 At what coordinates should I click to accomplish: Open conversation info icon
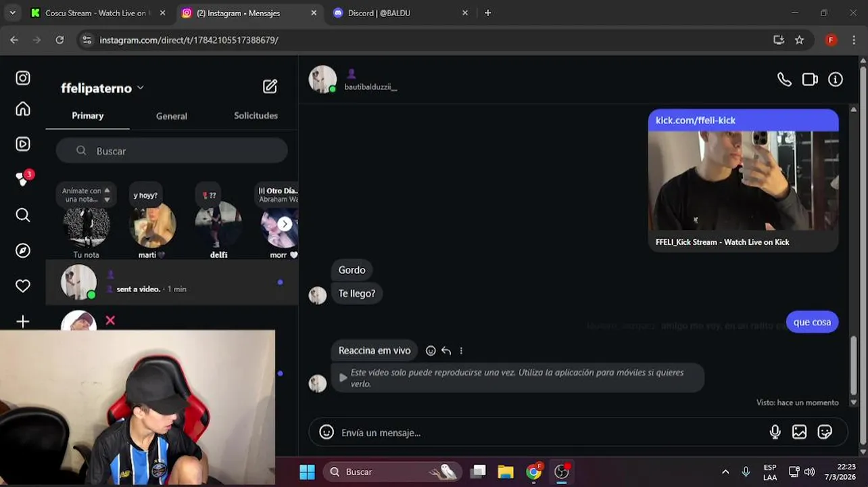[836, 80]
